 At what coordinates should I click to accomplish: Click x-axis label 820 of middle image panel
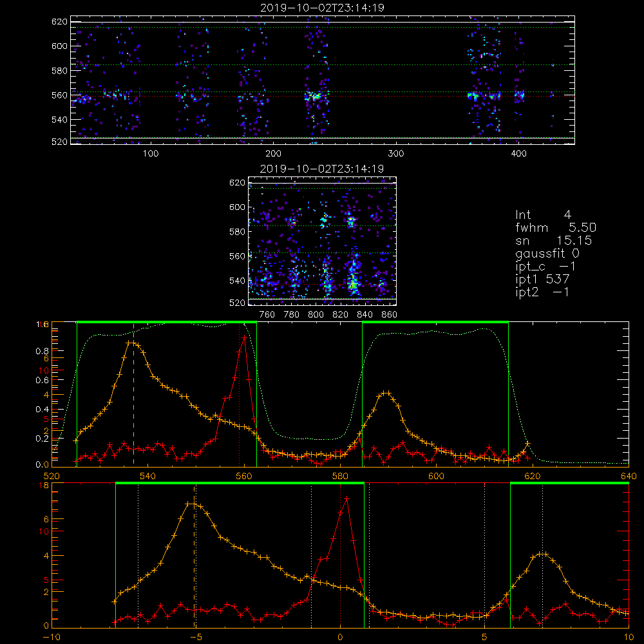[x=341, y=315]
